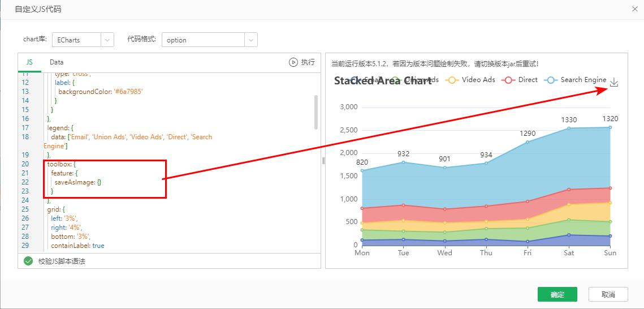Close the 自定义JS代码 dialog

tap(634, 9)
